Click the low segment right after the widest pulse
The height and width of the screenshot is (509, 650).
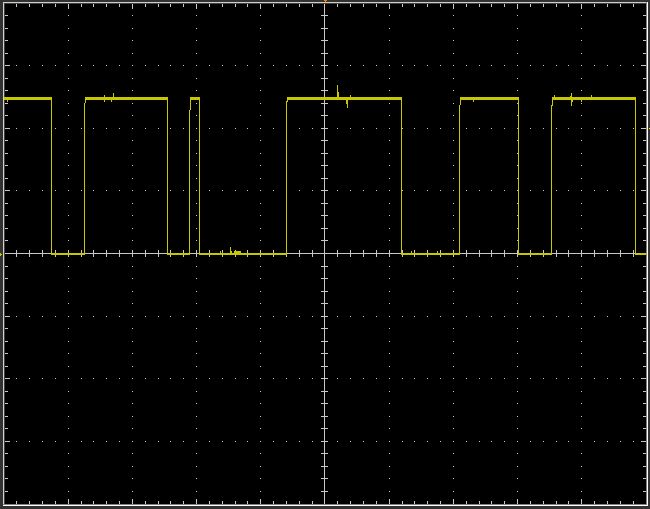[x=430, y=254]
